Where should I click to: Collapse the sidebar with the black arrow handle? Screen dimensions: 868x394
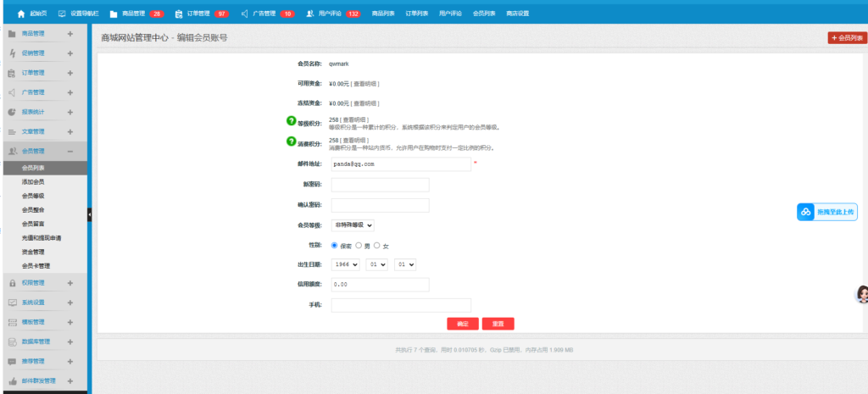coord(90,214)
